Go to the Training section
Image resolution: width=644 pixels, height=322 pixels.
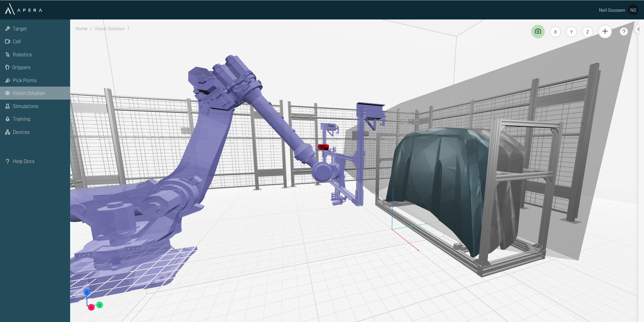(x=21, y=119)
